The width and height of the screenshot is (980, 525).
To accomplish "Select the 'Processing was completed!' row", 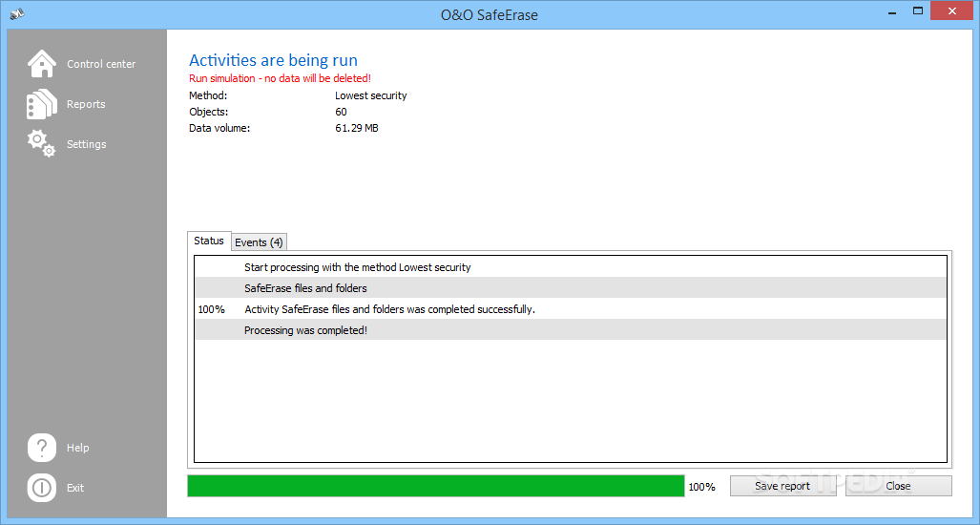I will click(570, 330).
